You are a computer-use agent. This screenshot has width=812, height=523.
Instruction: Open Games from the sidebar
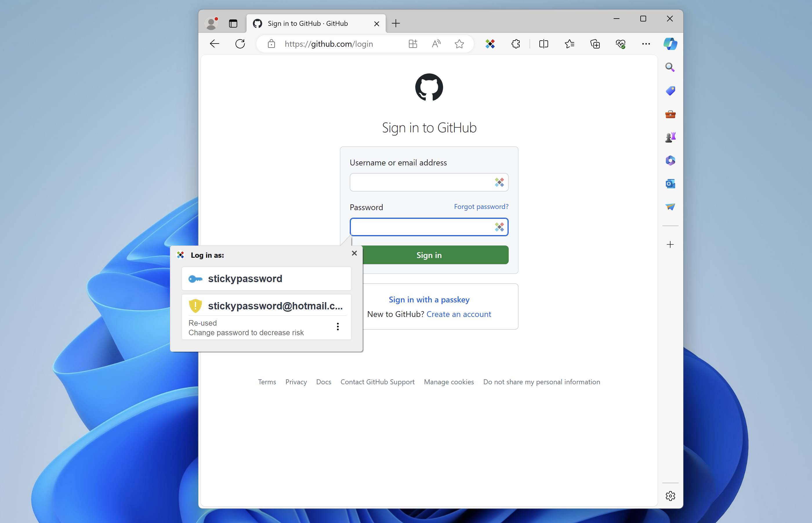click(x=670, y=137)
